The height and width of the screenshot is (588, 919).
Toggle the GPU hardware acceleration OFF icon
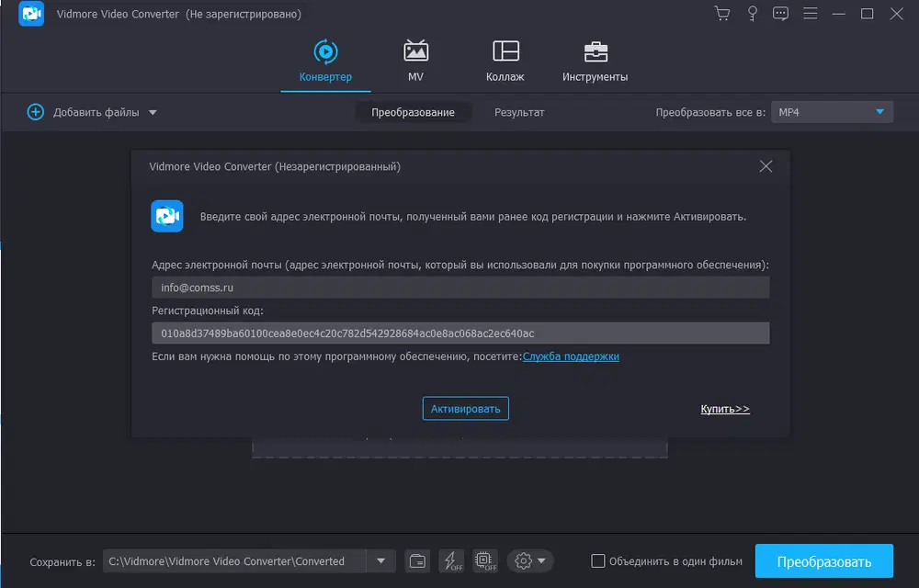(x=485, y=561)
